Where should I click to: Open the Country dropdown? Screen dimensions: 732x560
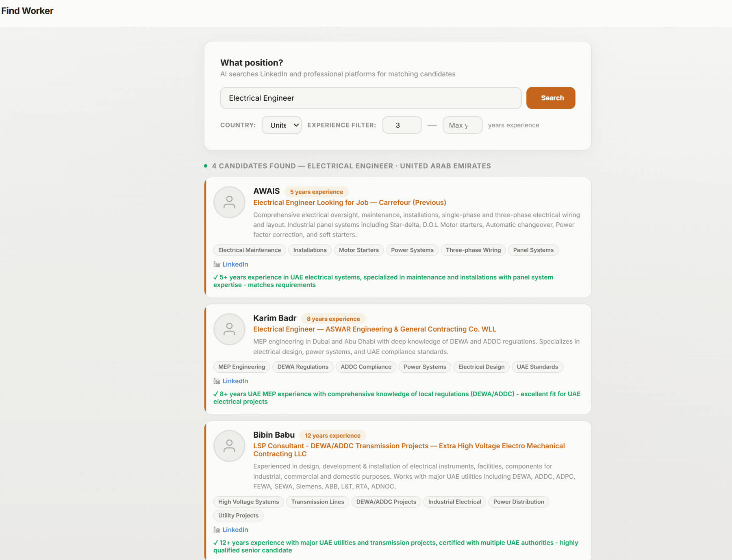[282, 125]
